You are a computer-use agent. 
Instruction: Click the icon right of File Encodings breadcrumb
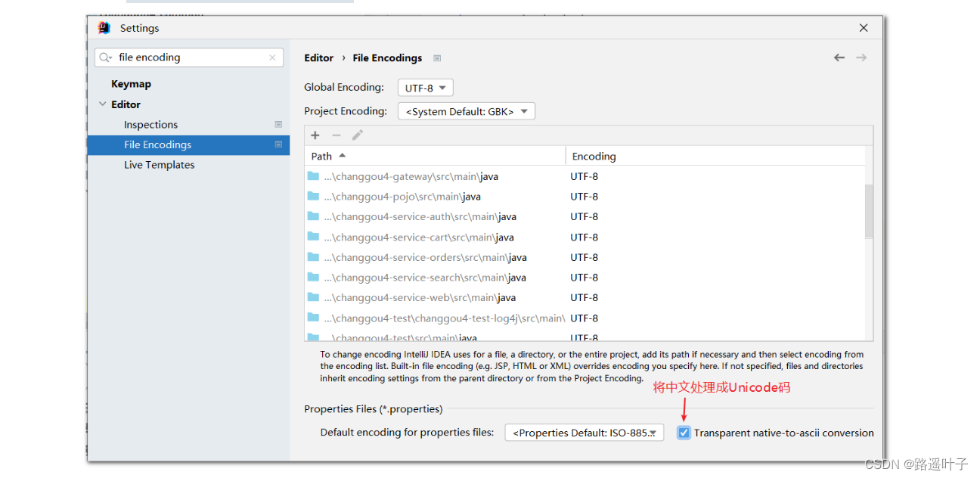click(x=437, y=57)
